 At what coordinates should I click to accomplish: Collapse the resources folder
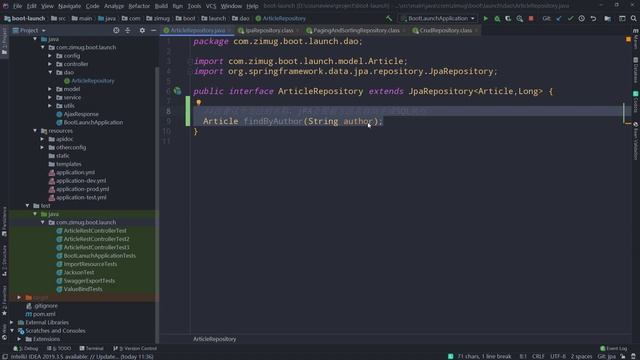pos(35,131)
